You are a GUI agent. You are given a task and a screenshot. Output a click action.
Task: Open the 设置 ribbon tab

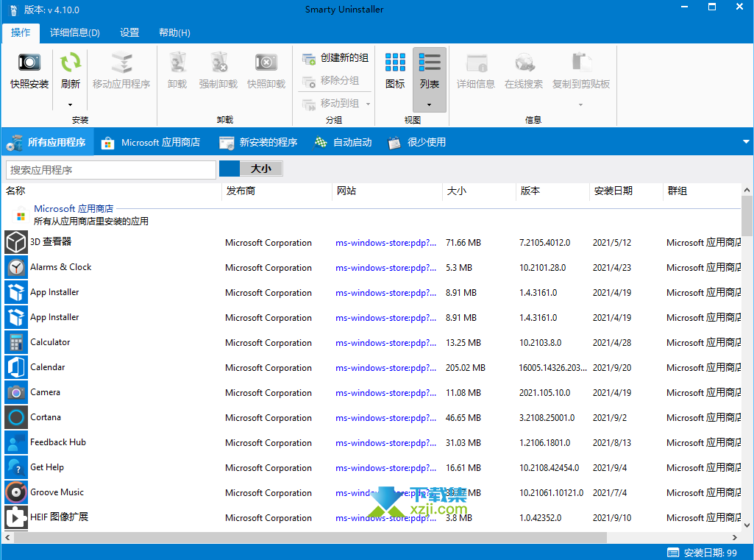[129, 32]
